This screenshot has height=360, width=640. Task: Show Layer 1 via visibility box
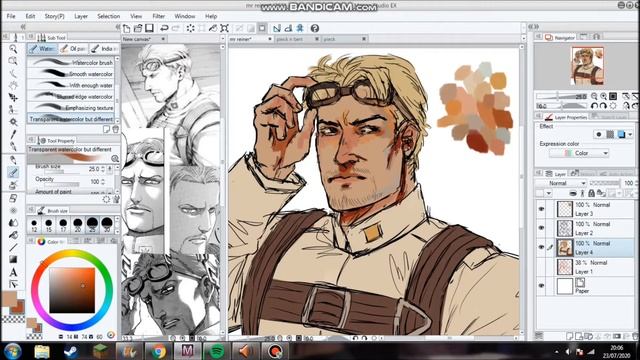541,267
